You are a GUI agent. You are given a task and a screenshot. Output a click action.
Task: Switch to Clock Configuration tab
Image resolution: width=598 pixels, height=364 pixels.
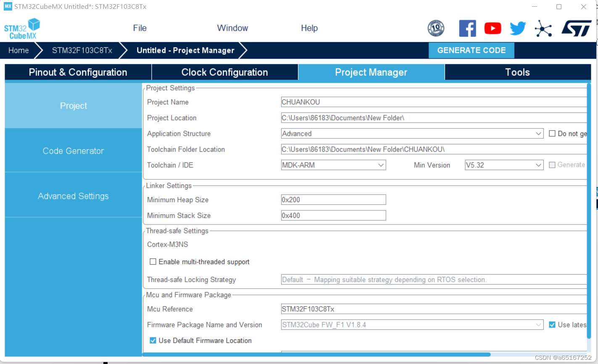224,72
